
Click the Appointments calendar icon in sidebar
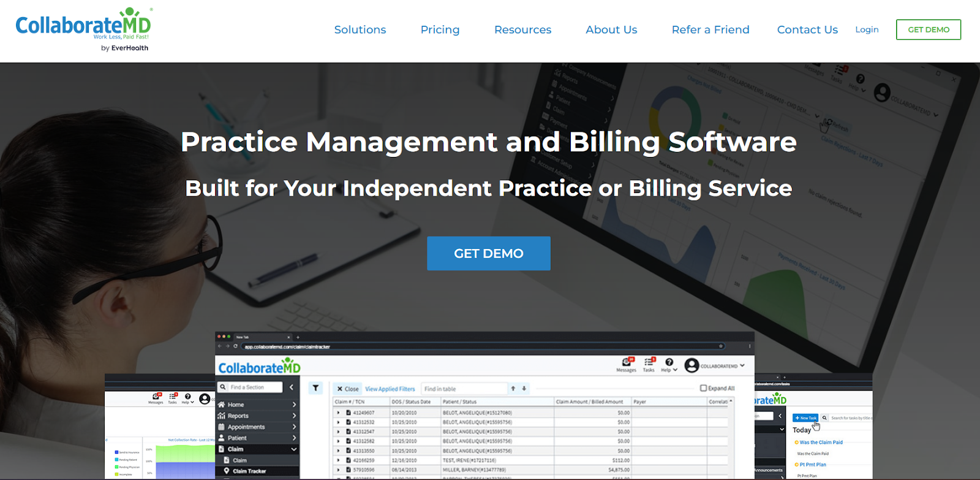coord(221,427)
